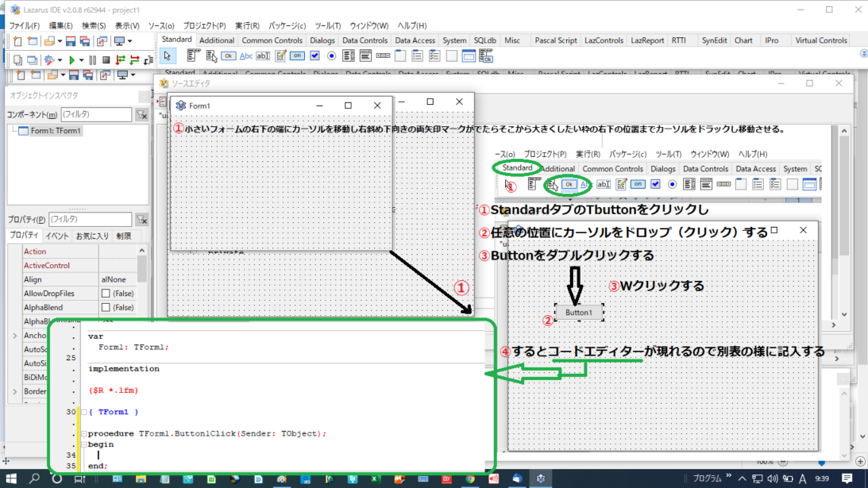
Task: Open the dropdown arrow beside the Run button
Action: click(81, 60)
